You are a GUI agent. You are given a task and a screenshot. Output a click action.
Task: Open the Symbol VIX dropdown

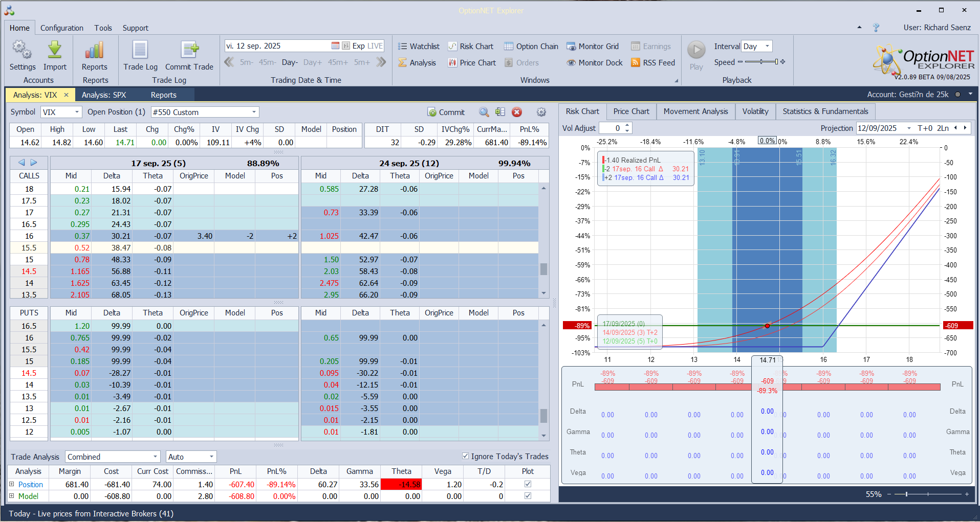(x=77, y=112)
